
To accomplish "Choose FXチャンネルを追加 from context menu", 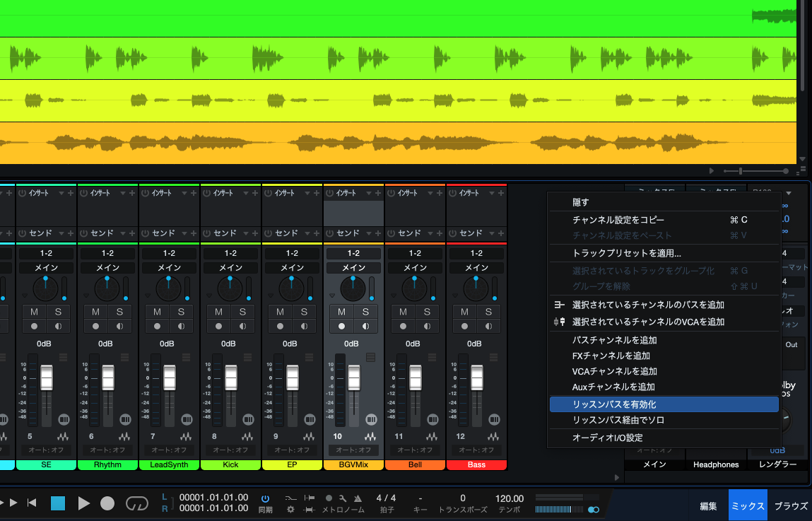I will tap(611, 356).
